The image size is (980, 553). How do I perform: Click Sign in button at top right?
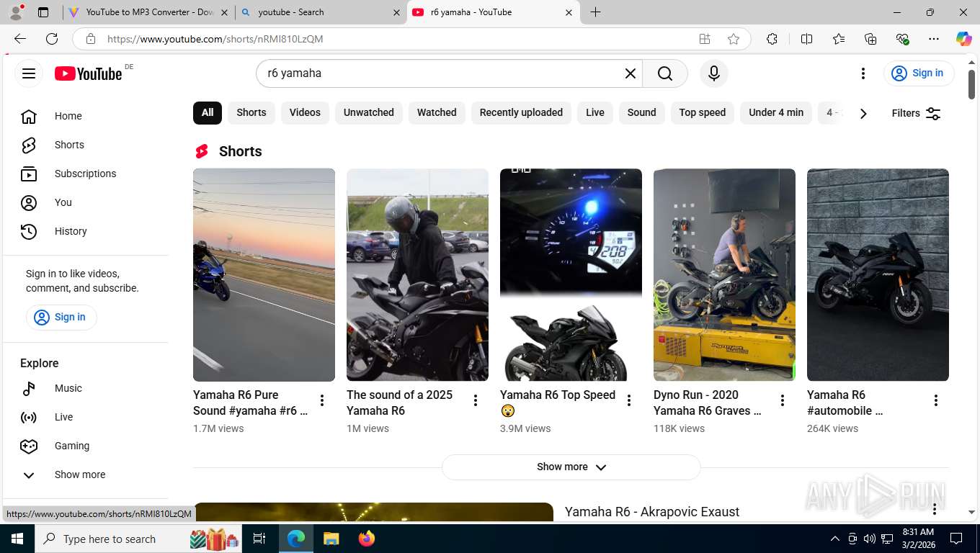point(919,73)
